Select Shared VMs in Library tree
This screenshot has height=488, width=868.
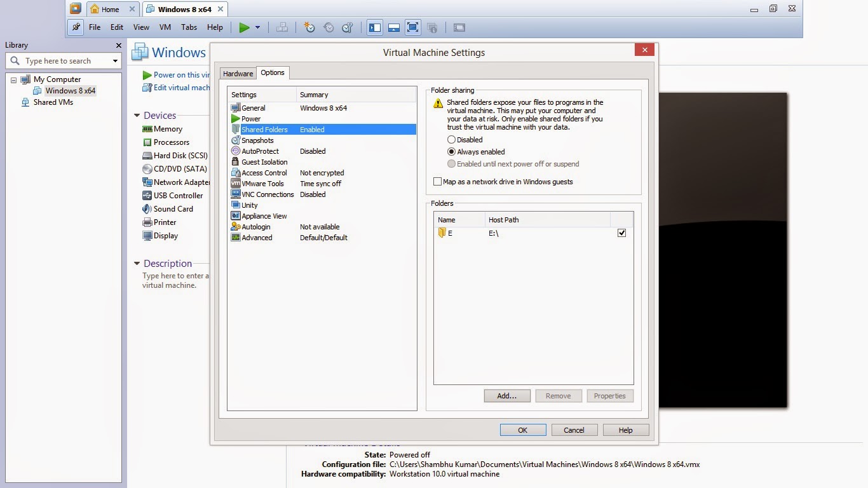coord(53,102)
